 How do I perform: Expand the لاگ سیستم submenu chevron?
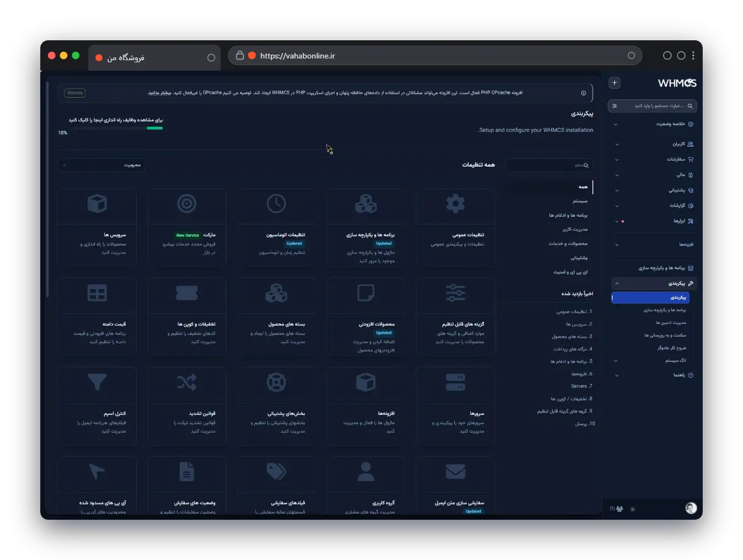point(616,361)
